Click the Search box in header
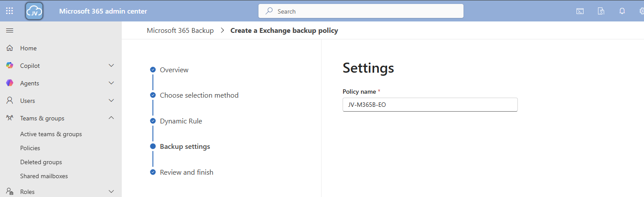This screenshot has width=644, height=197. 361,11
